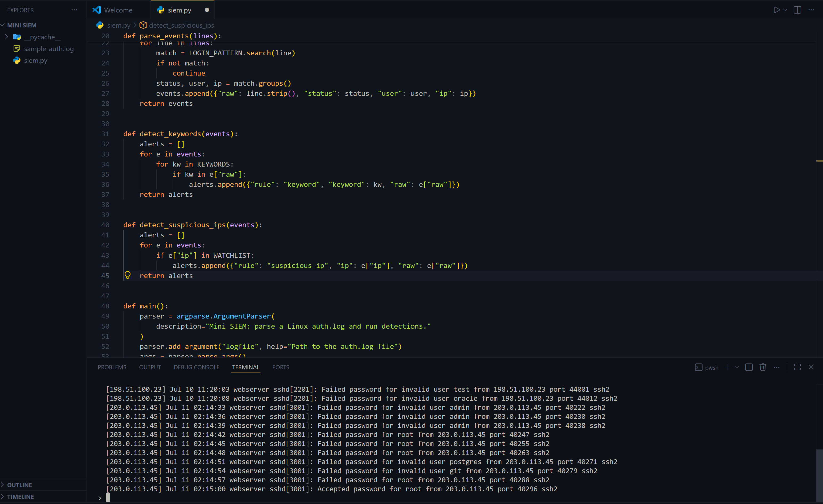
Task: Click terminal line with Accepted password for root
Action: coord(332,489)
